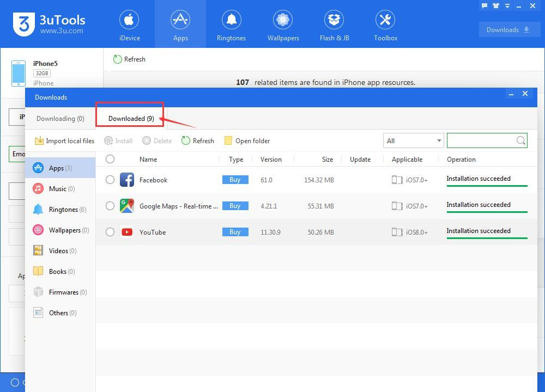545x392 pixels.
Task: Select Books (0) category
Action: coord(60,272)
